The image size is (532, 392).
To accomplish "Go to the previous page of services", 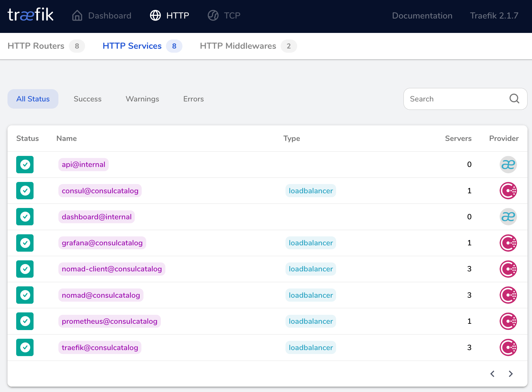I will (492, 374).
